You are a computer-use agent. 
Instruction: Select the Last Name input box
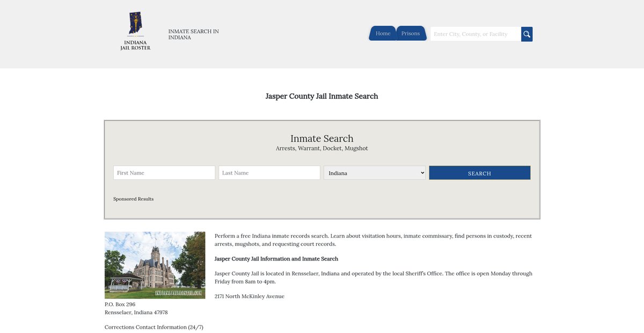(x=269, y=173)
